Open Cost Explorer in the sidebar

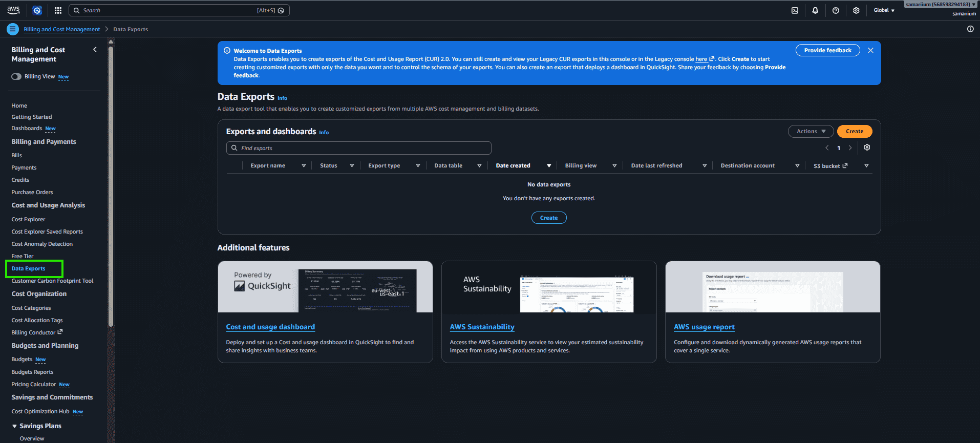click(28, 219)
